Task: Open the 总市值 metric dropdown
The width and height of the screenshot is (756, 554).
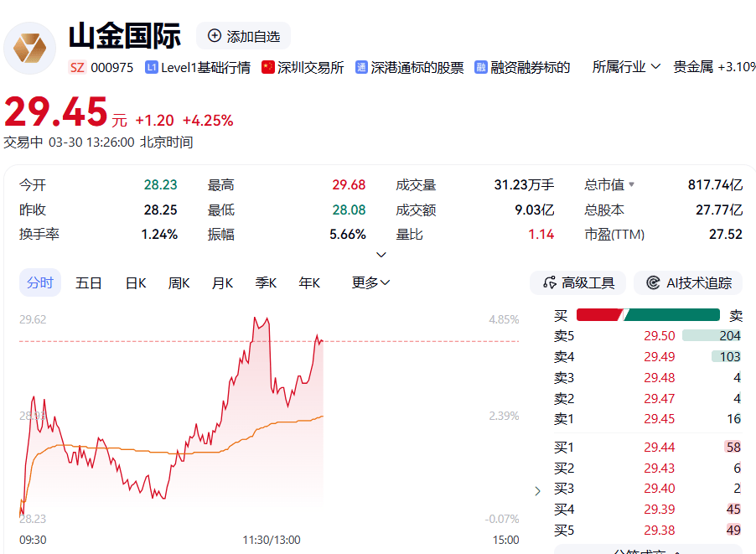Action: [632, 184]
